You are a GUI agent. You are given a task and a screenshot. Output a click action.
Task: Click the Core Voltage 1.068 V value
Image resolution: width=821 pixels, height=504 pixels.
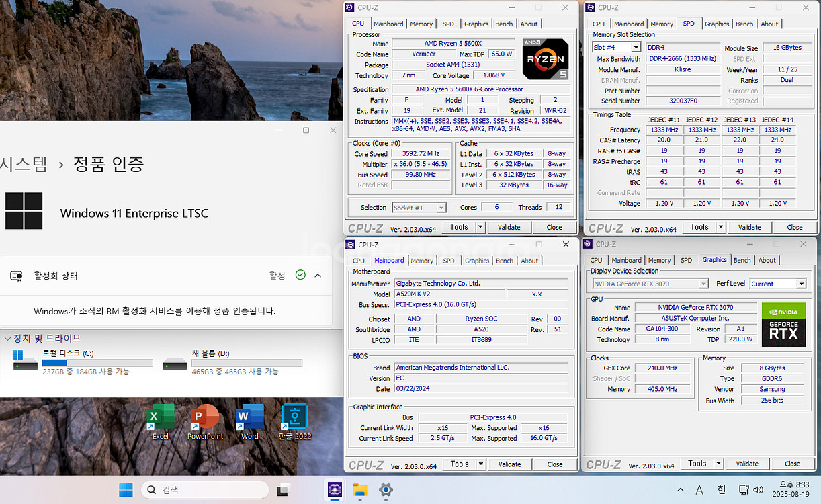click(494, 75)
